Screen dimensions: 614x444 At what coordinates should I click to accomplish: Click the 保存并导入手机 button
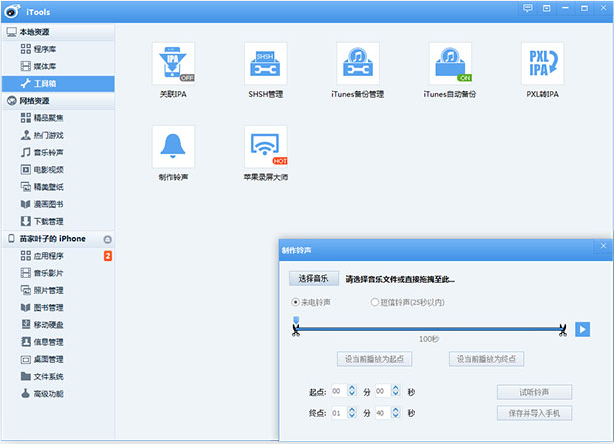pyautogui.click(x=535, y=413)
